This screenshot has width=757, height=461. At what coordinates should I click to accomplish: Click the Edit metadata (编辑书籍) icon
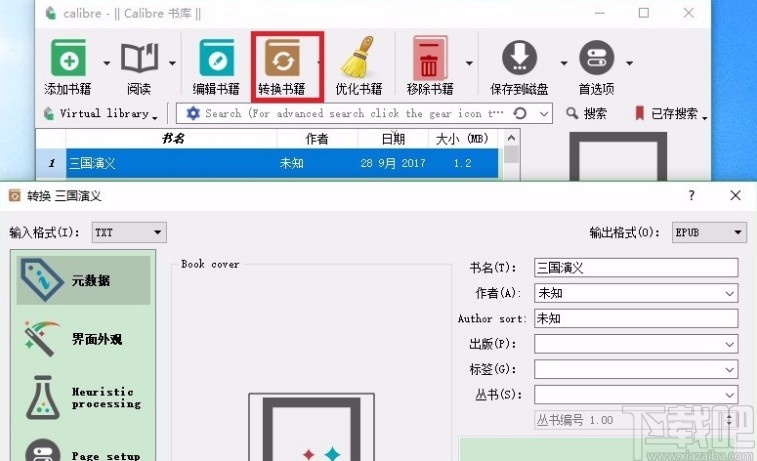(216, 57)
